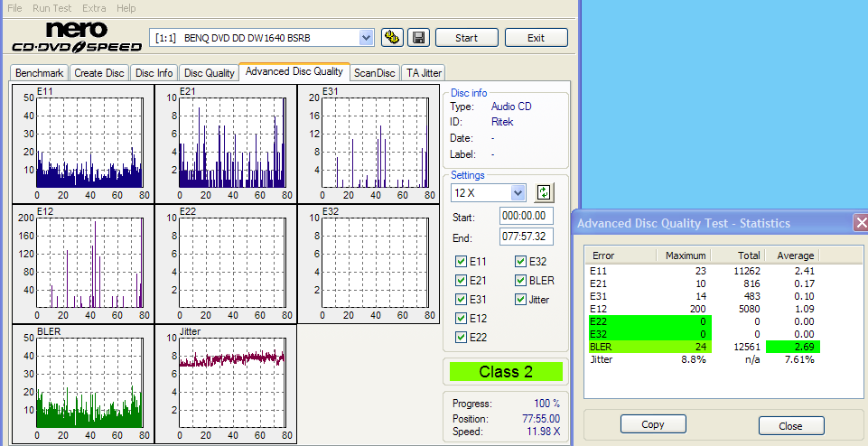This screenshot has width=868, height=446.
Task: Click the green Class 2 indicator
Action: tap(506, 371)
